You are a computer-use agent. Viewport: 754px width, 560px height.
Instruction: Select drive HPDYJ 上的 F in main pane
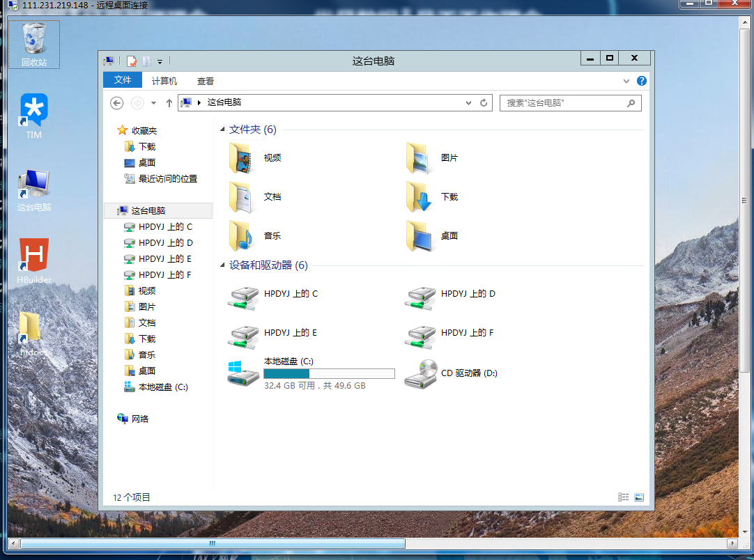(449, 336)
